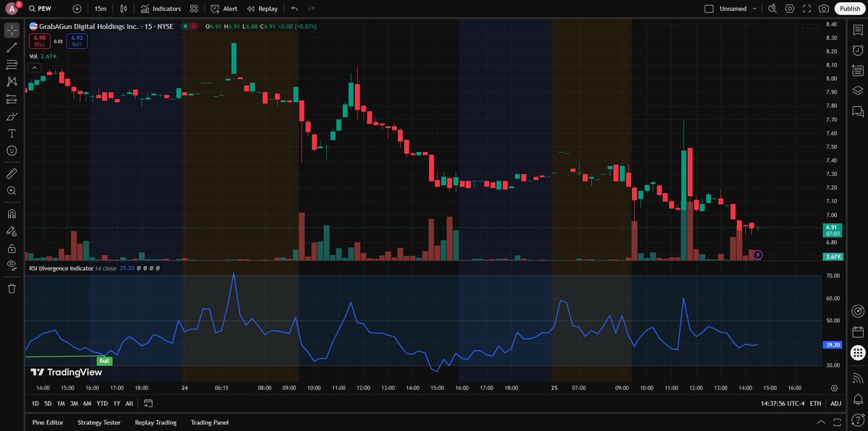Open the candlestick chart style menu
The width and height of the screenshot is (868, 431).
124,9
